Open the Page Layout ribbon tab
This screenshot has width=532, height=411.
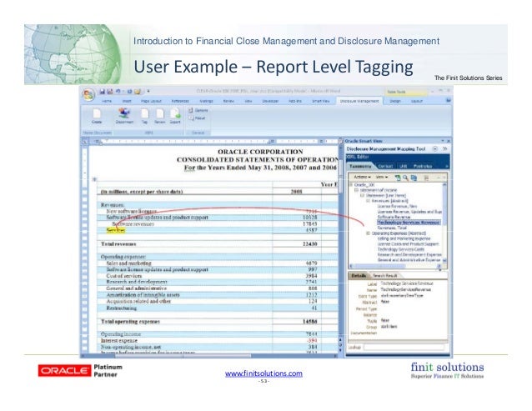(x=151, y=101)
